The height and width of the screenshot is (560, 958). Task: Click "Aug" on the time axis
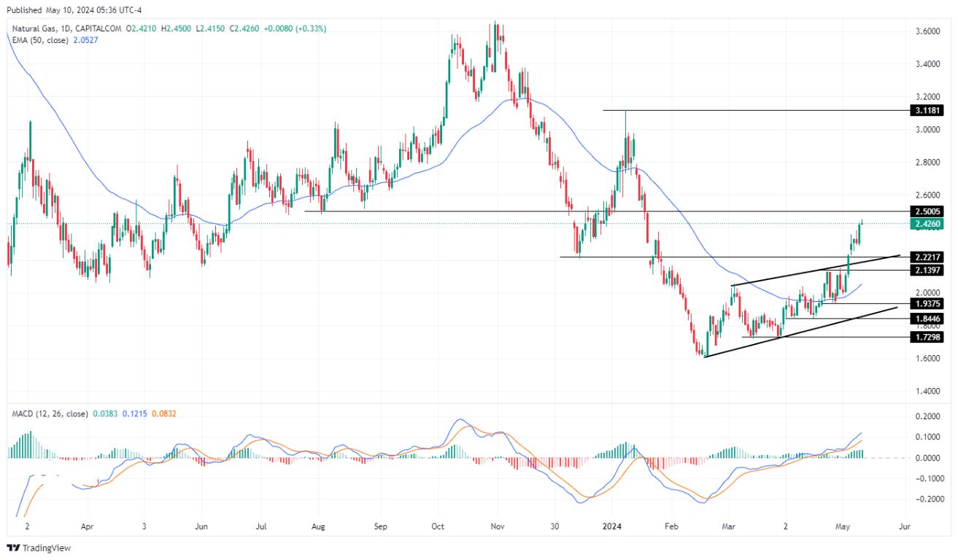click(318, 525)
